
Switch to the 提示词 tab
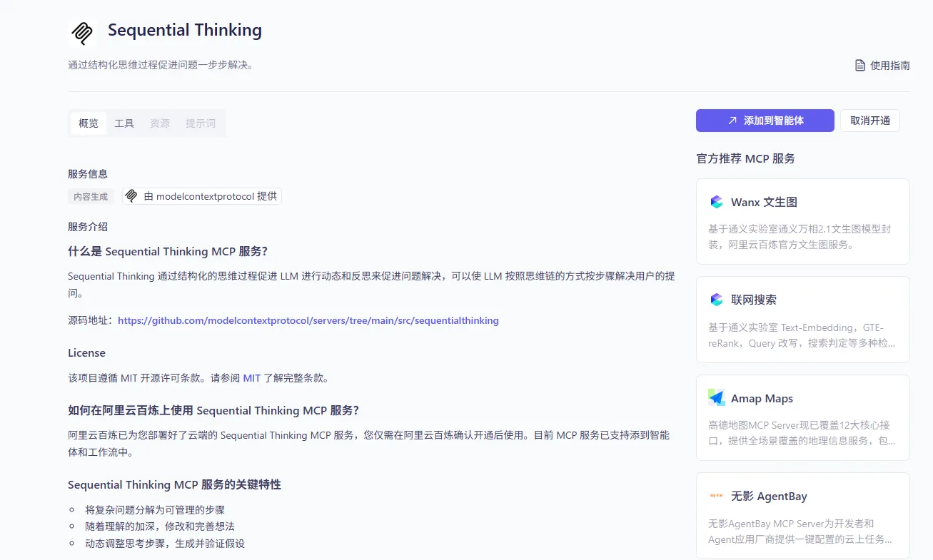tap(201, 123)
